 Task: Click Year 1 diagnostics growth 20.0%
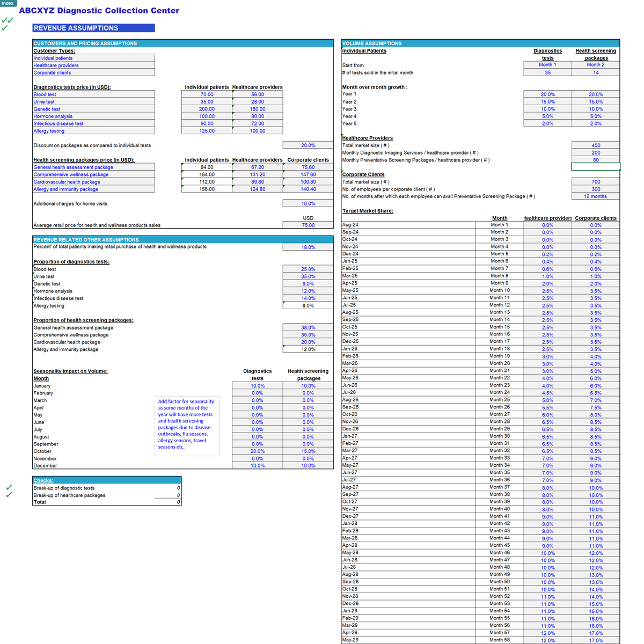pos(547,94)
